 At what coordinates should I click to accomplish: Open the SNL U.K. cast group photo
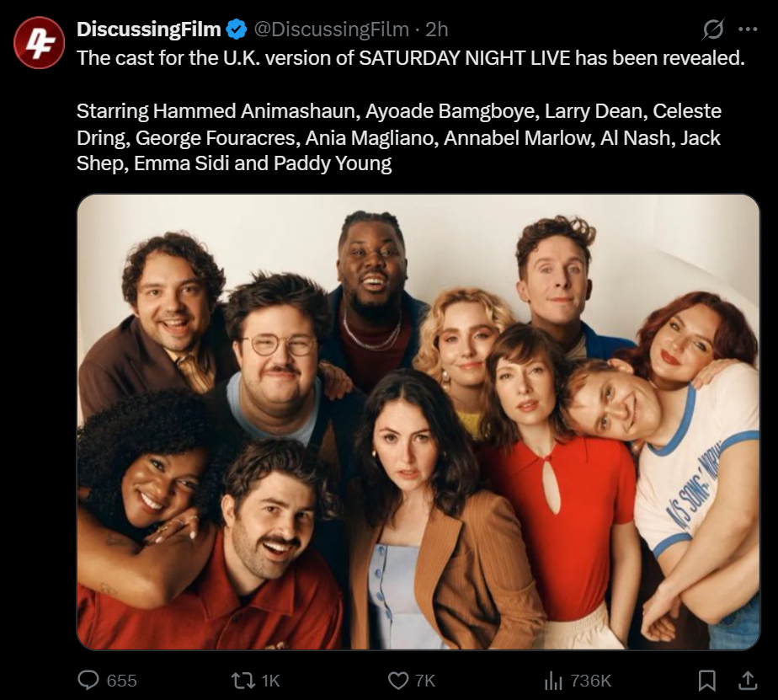(x=418, y=421)
